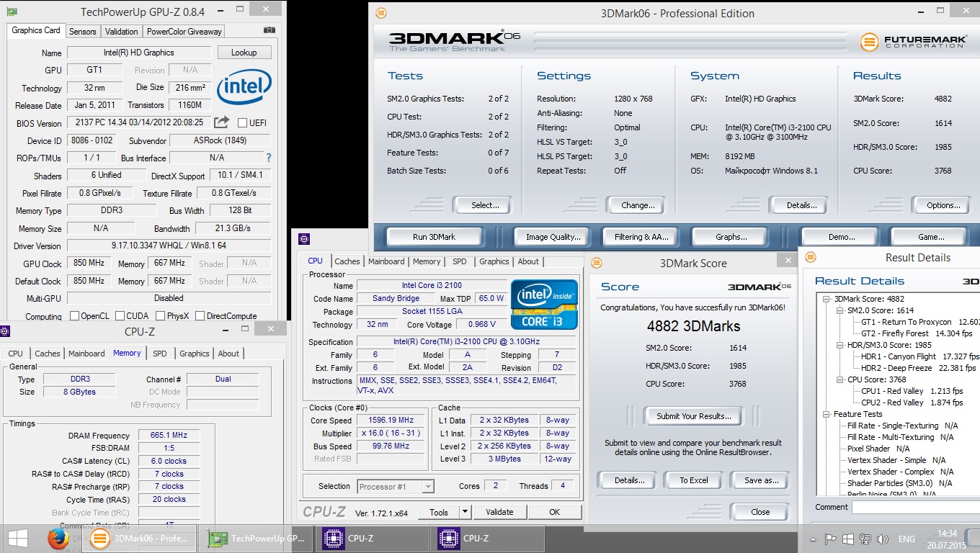Click CPU1 - Red Valley tree row

click(x=912, y=391)
